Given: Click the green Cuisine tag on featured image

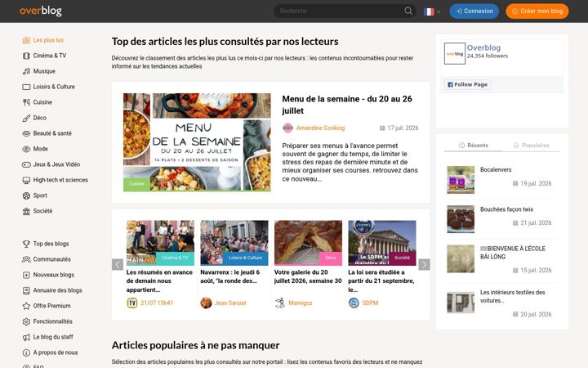Looking at the screenshot, I should tap(136, 184).
